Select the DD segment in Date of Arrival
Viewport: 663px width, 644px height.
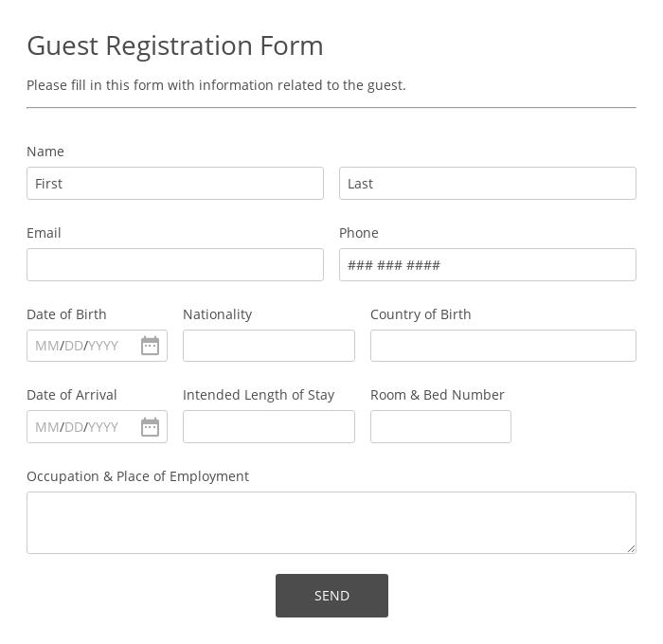click(x=74, y=427)
